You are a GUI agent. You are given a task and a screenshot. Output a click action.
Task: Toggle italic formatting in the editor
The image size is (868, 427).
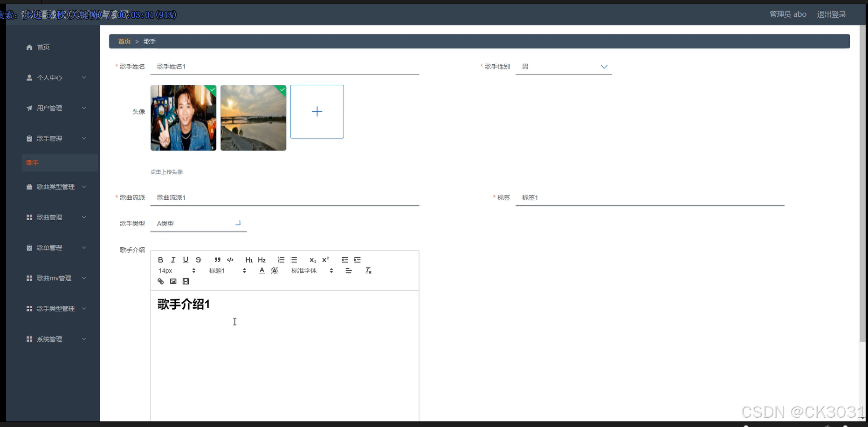tap(173, 260)
